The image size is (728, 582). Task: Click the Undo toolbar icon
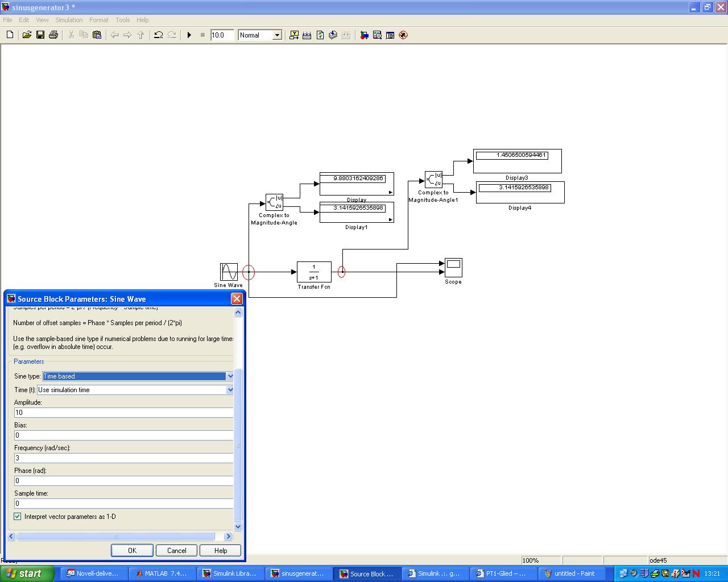[x=159, y=35]
